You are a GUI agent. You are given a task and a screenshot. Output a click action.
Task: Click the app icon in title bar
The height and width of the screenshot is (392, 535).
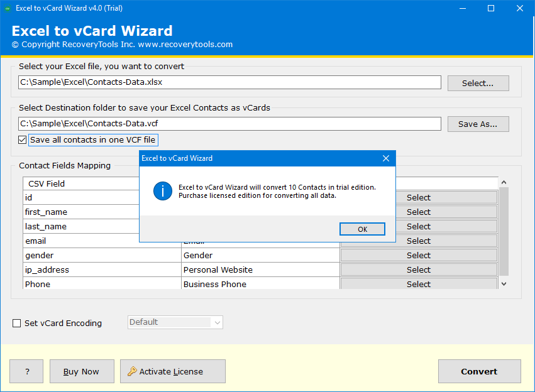click(x=7, y=8)
